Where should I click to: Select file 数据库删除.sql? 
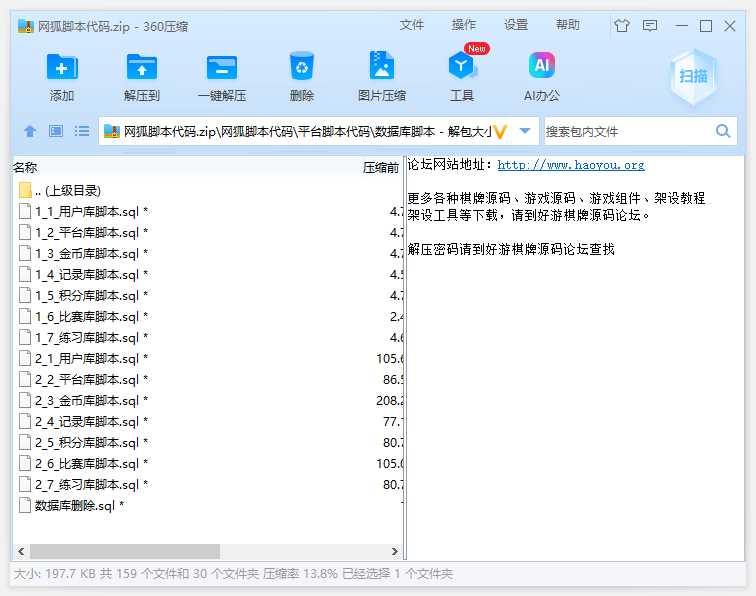tap(208, 505)
